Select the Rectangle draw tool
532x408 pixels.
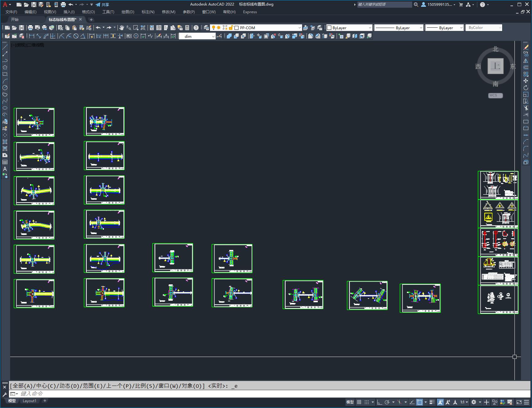click(x=5, y=74)
